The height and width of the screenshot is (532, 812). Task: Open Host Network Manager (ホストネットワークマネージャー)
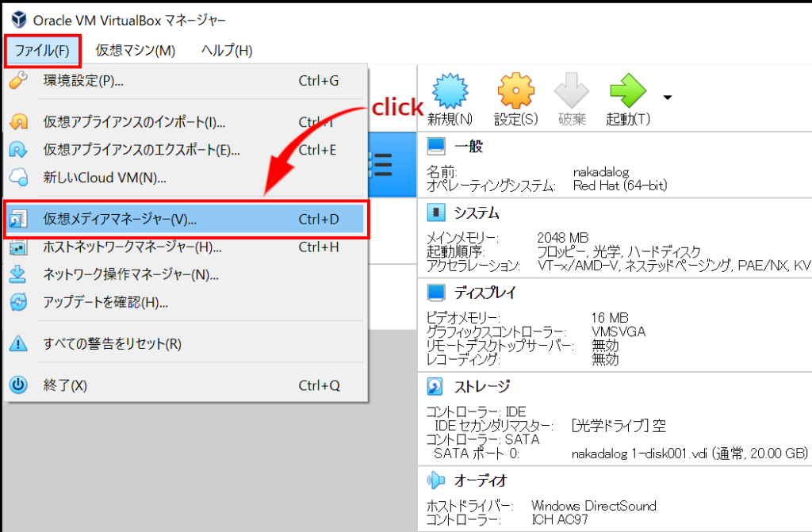coord(132,247)
